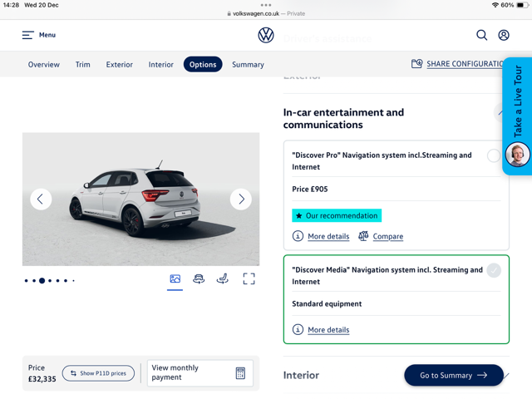
Task: Go to the Summary tab
Action: pyautogui.click(x=248, y=65)
